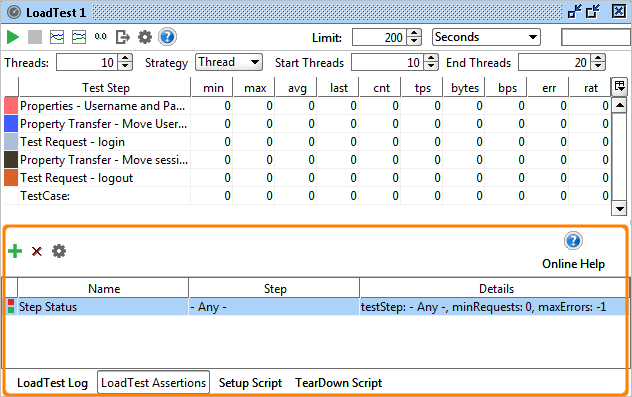Open the statistics graph icon
This screenshot has width=632, height=397.
pos(57,37)
